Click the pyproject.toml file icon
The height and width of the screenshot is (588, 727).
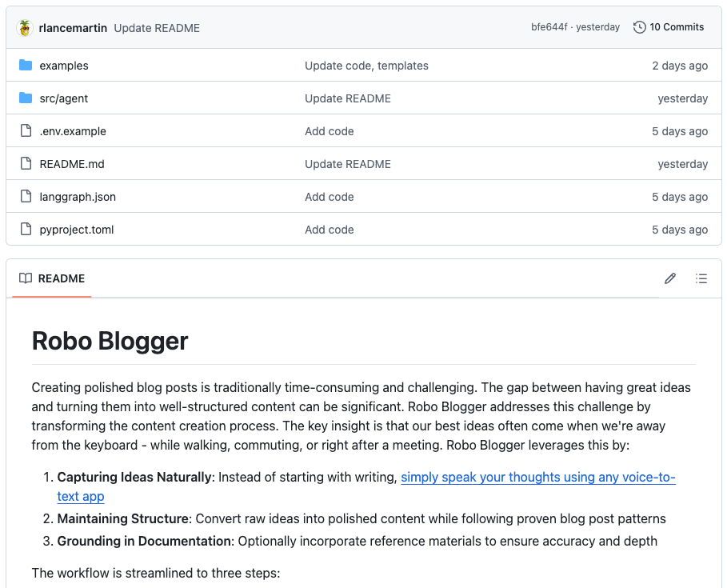coord(26,229)
